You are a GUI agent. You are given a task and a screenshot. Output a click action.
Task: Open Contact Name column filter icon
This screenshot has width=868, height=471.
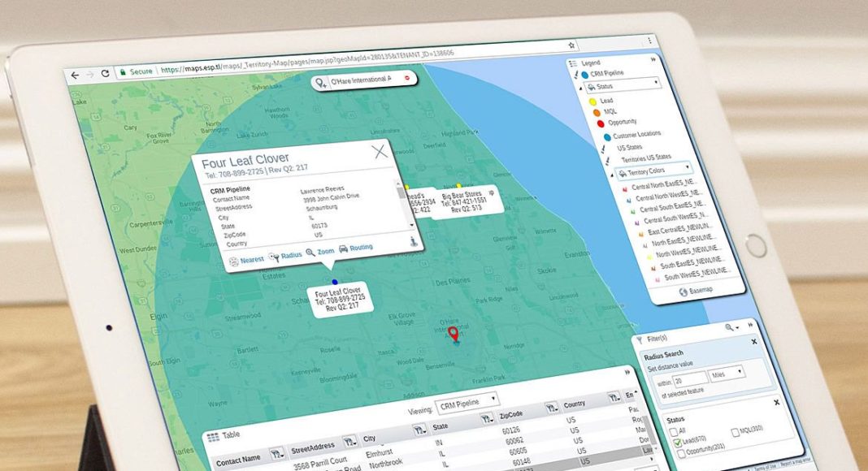(276, 455)
